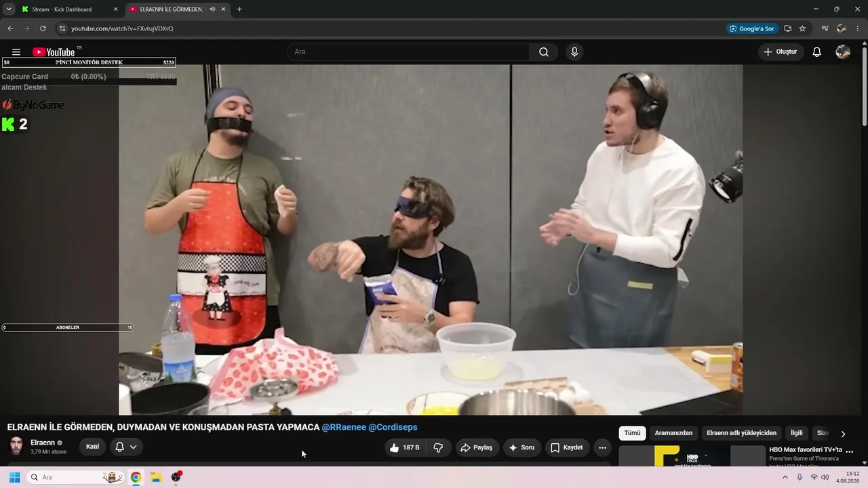
Task: Open the tab search dropdown
Action: point(9,9)
